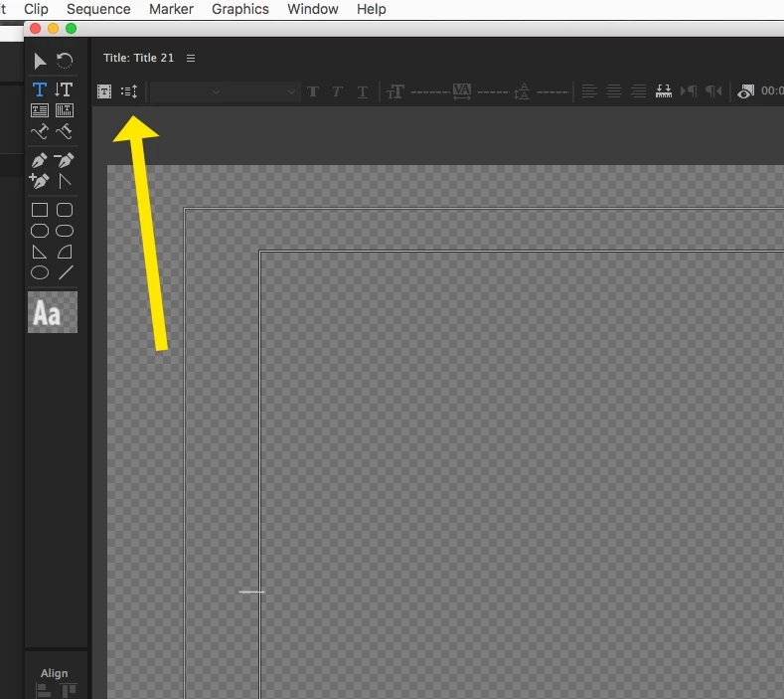
Task: Open the Graphics menu
Action: (240, 9)
